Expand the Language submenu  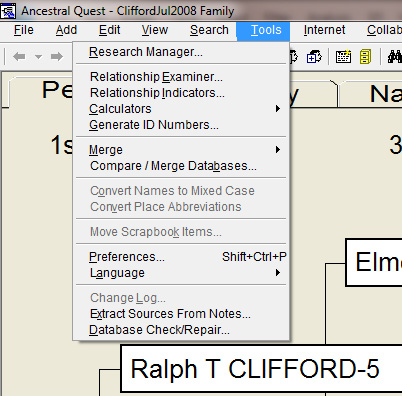pos(181,273)
